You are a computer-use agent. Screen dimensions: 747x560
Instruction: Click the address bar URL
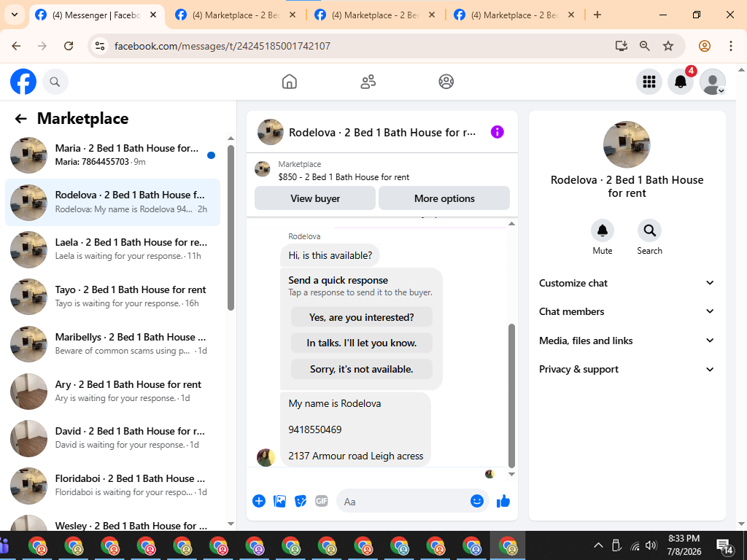tap(222, 46)
